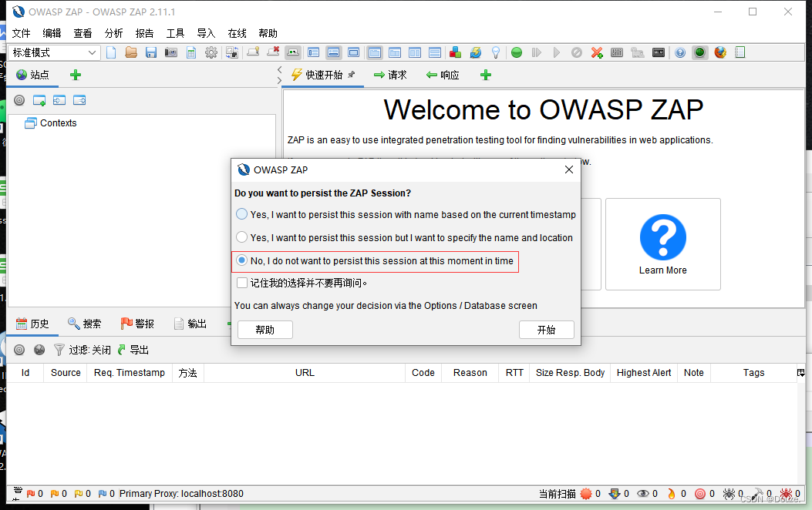Select the Contexts tree item

(51, 123)
